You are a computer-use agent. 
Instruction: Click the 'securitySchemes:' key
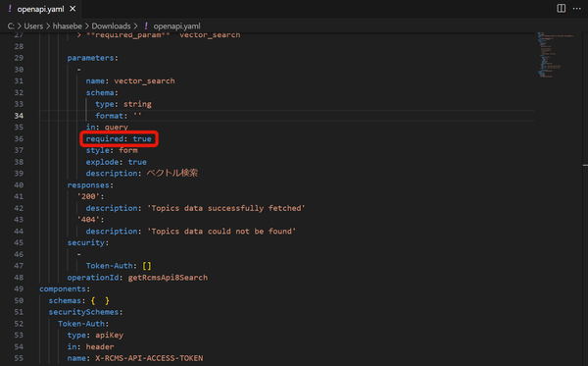pos(86,312)
